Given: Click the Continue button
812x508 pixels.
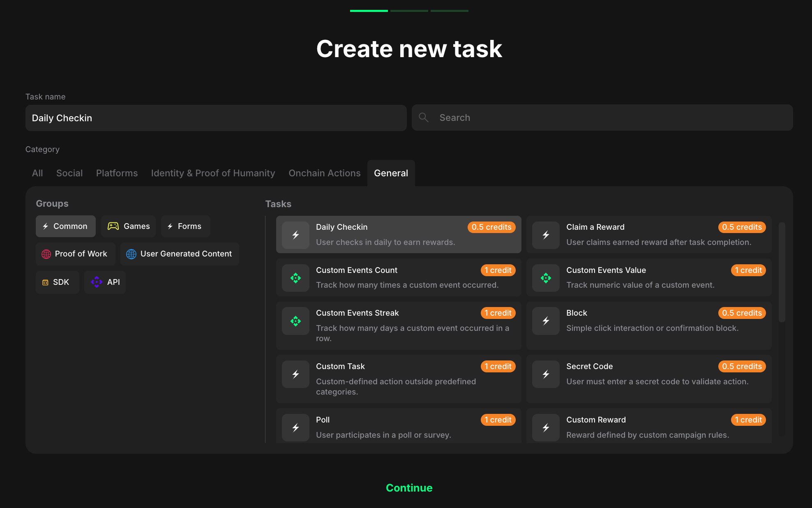Looking at the screenshot, I should point(409,488).
